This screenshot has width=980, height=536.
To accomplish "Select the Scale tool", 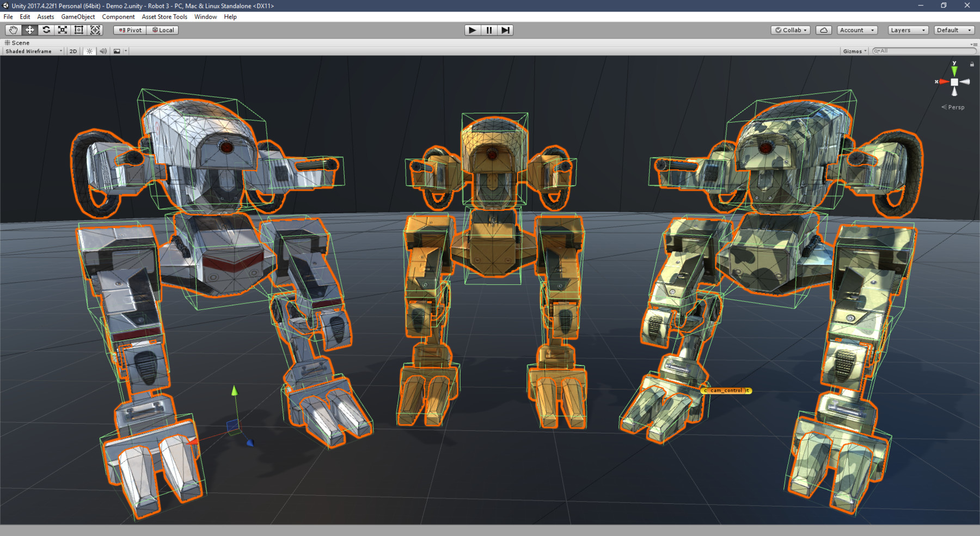I will [62, 30].
